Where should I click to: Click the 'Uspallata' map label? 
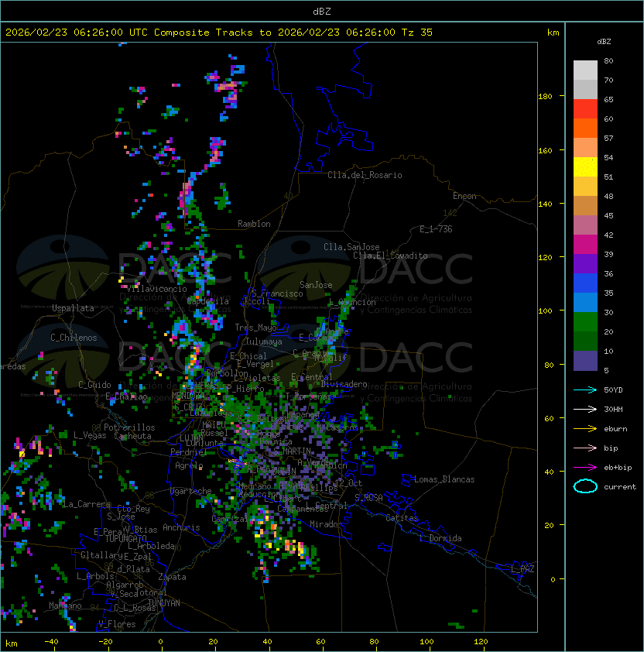(x=73, y=308)
